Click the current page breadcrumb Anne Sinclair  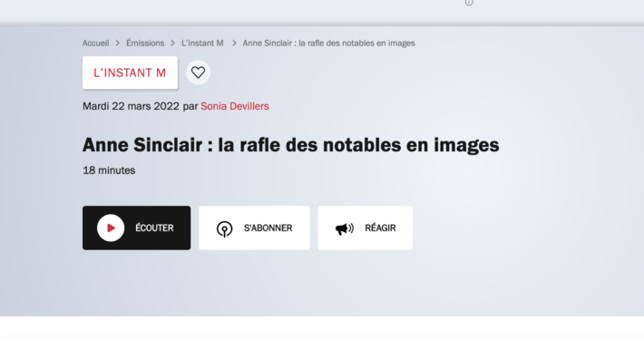pos(328,44)
